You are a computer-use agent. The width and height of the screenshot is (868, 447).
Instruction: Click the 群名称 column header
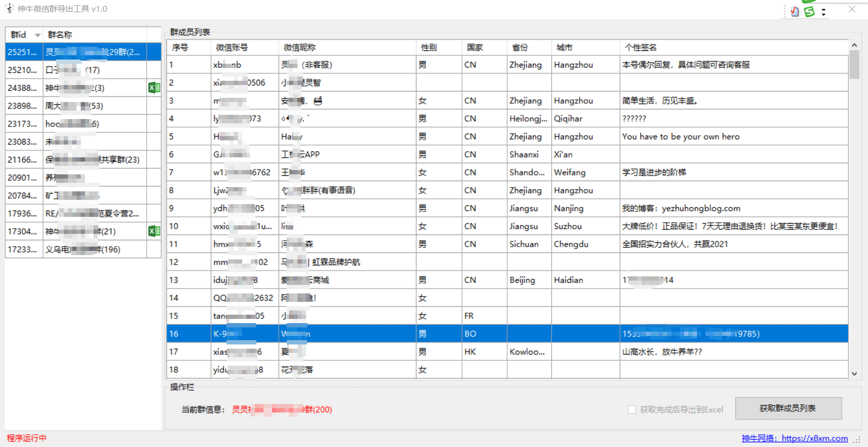point(95,35)
